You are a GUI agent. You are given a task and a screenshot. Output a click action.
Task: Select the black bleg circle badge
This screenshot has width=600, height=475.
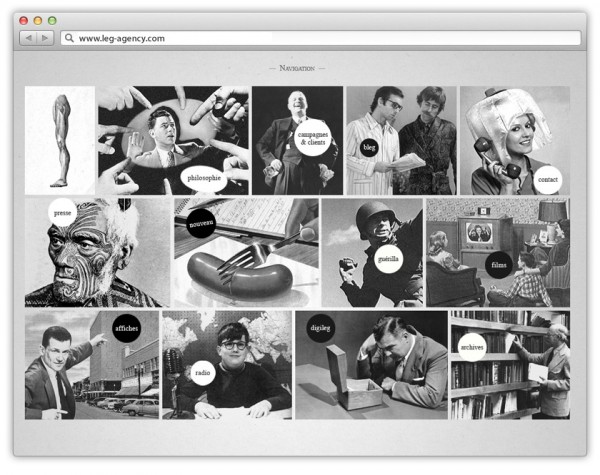click(x=370, y=147)
